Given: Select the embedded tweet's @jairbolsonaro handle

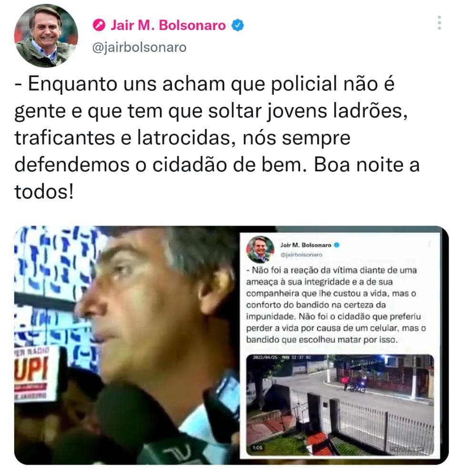Looking at the screenshot, I should (x=302, y=255).
